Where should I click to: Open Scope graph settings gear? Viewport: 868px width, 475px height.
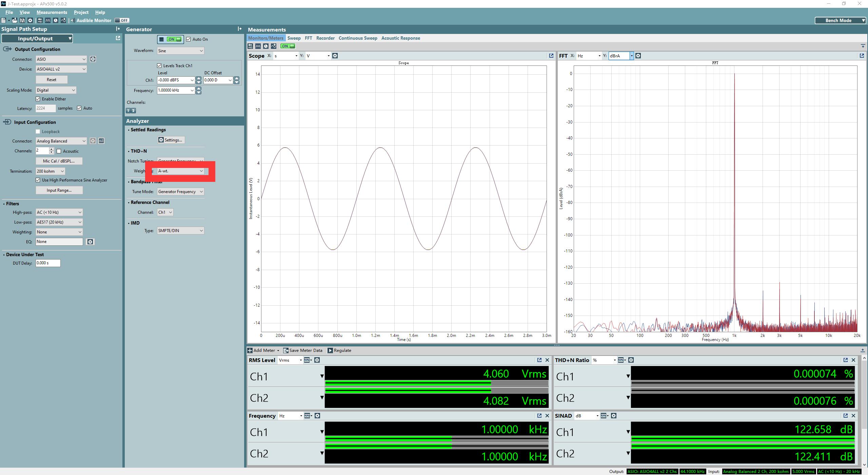pyautogui.click(x=335, y=56)
